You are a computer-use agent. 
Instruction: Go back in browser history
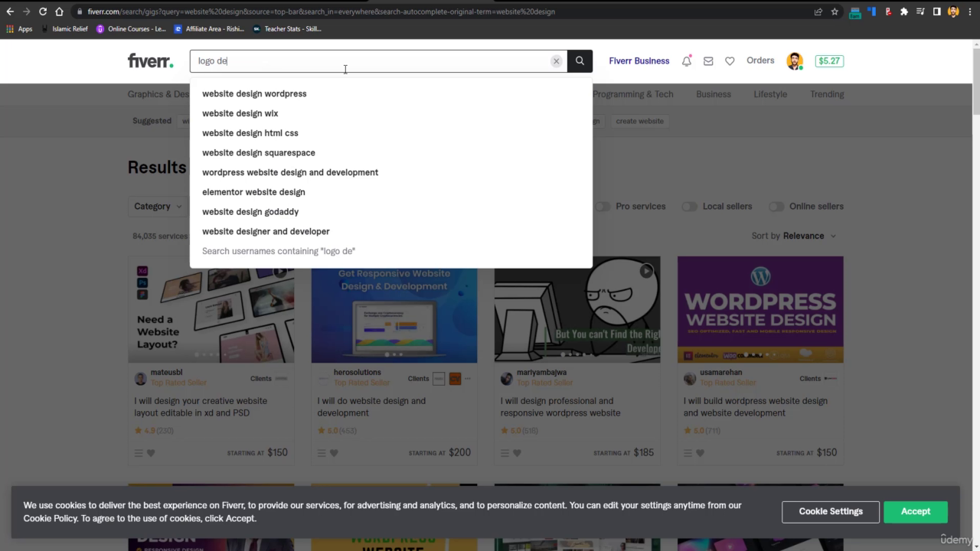click(x=10, y=11)
